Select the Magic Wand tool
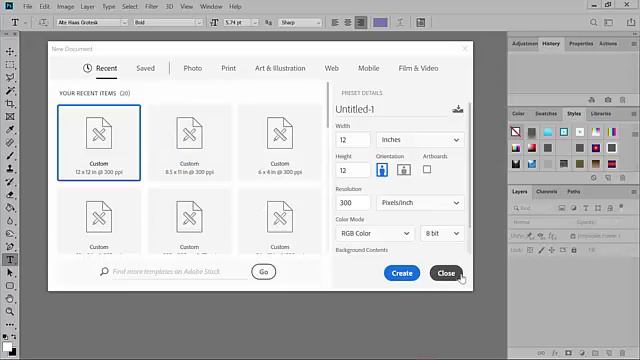This screenshot has width=640, height=360. (x=10, y=91)
